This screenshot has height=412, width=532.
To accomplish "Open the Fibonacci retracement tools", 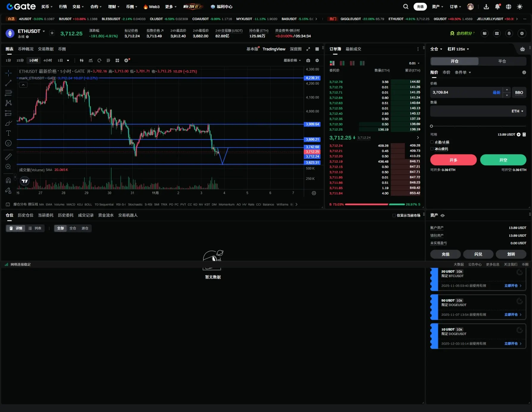I will pos(8,93).
